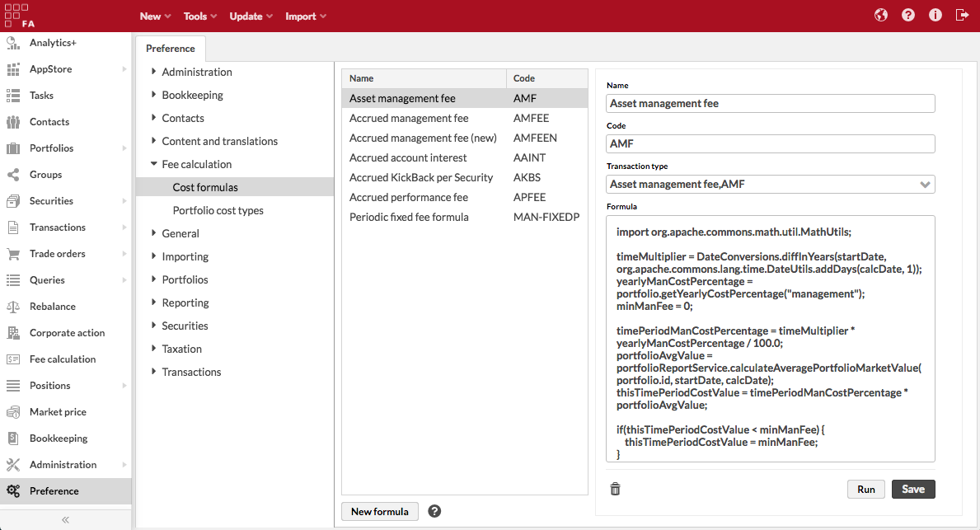The width and height of the screenshot is (980, 530).
Task: Click the Code column header
Action: [x=547, y=78]
